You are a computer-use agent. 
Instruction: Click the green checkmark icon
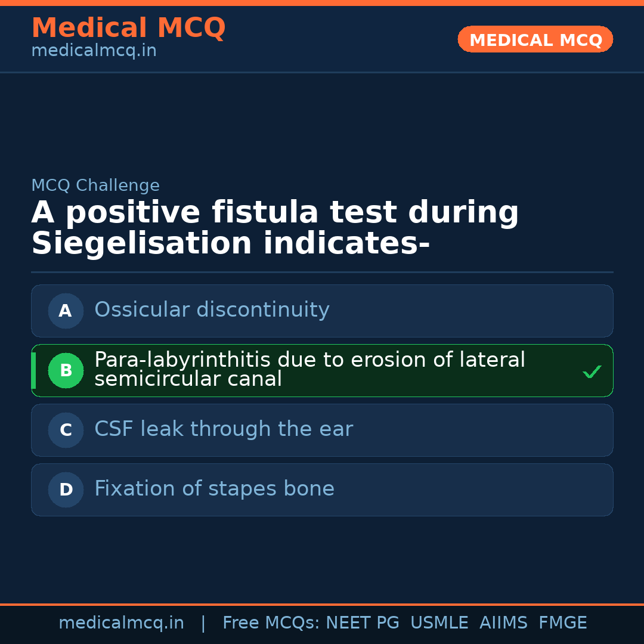tap(592, 372)
